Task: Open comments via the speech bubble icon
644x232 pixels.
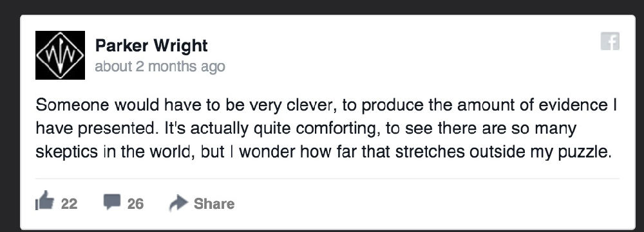Action: pyautogui.click(x=111, y=202)
